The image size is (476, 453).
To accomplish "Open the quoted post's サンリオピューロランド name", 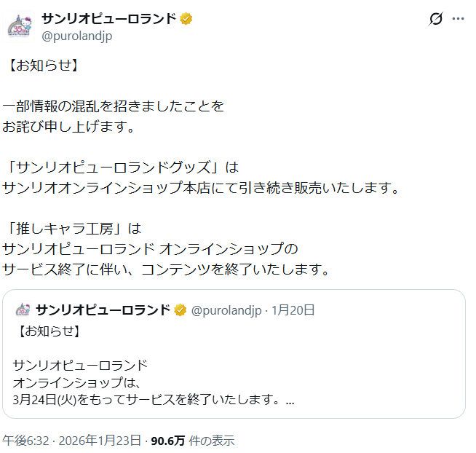I will [102, 310].
